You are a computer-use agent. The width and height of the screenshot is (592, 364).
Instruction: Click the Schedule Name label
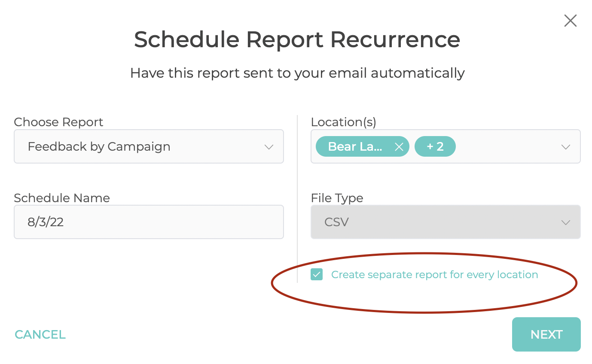click(62, 198)
